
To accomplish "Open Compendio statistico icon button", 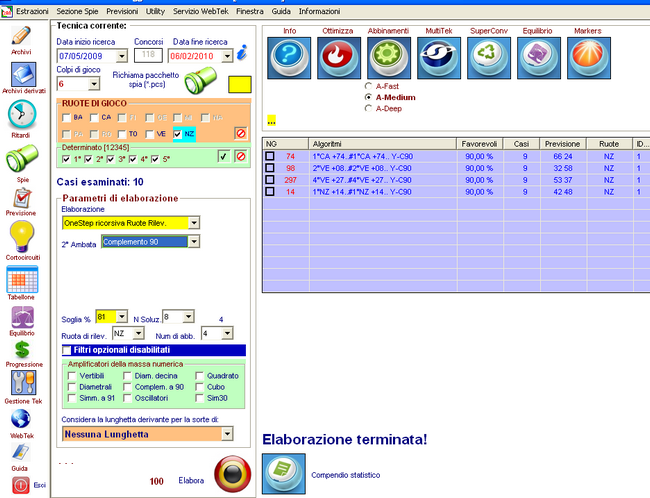I will tap(284, 474).
